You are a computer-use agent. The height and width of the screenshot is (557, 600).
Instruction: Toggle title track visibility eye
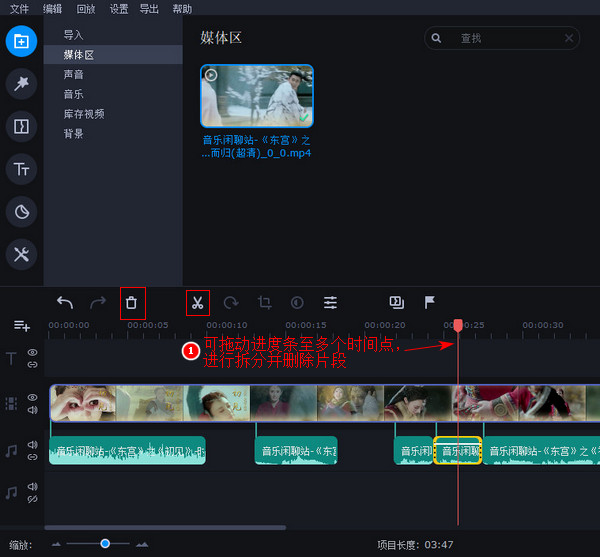coord(33,352)
